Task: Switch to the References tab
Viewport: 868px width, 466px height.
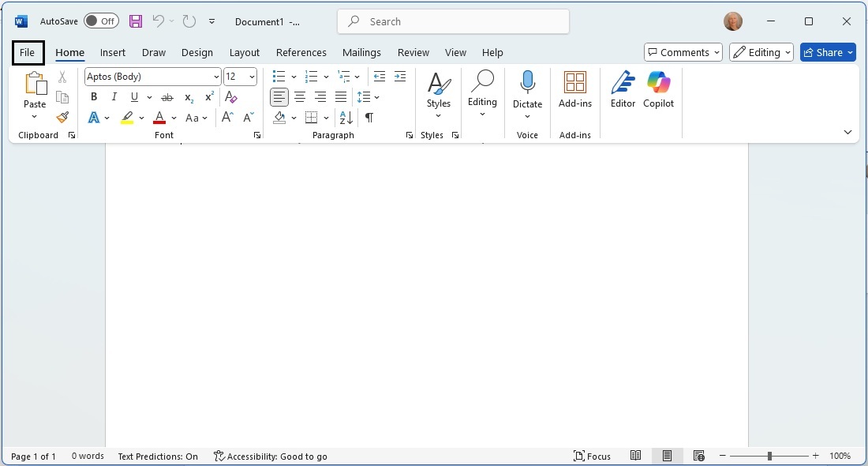Action: [x=301, y=52]
